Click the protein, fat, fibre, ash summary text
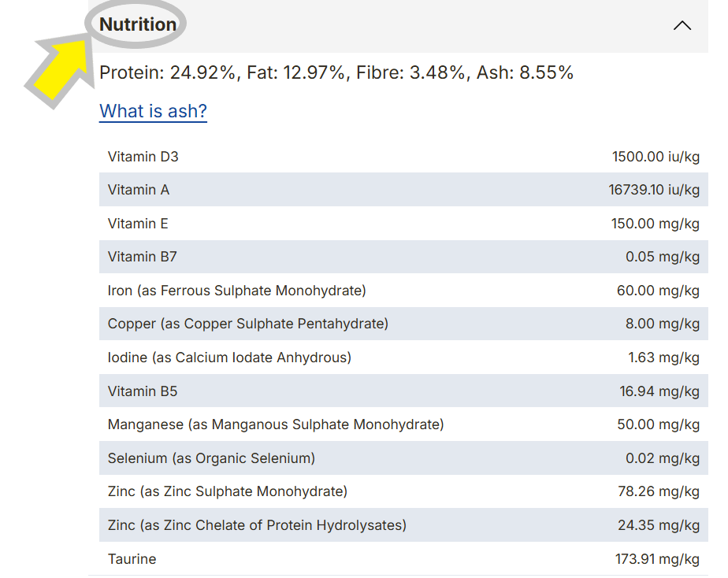 coord(336,72)
